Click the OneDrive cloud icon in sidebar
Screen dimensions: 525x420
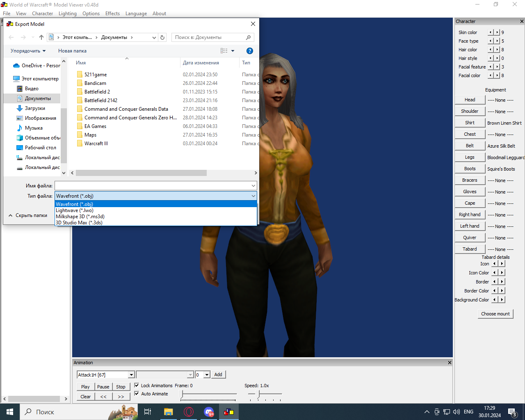(x=16, y=66)
